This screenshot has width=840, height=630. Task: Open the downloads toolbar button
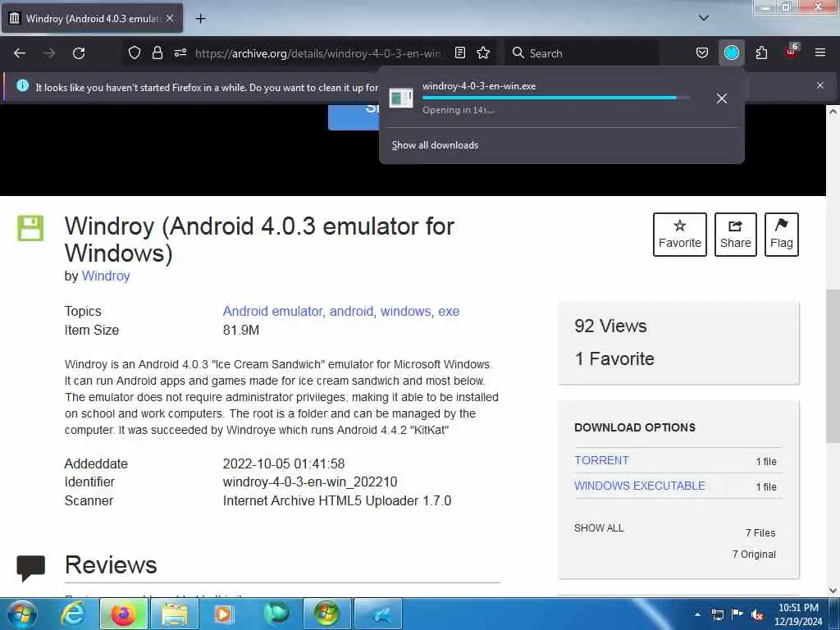point(731,52)
